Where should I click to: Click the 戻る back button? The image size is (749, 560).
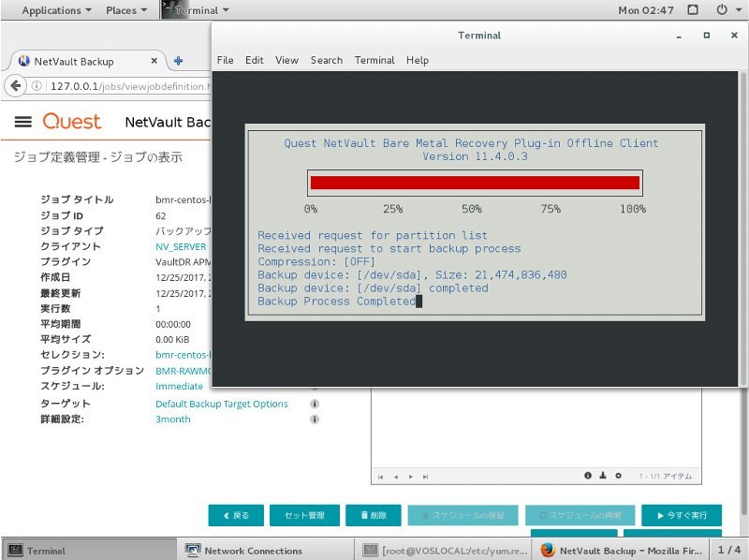(x=236, y=515)
